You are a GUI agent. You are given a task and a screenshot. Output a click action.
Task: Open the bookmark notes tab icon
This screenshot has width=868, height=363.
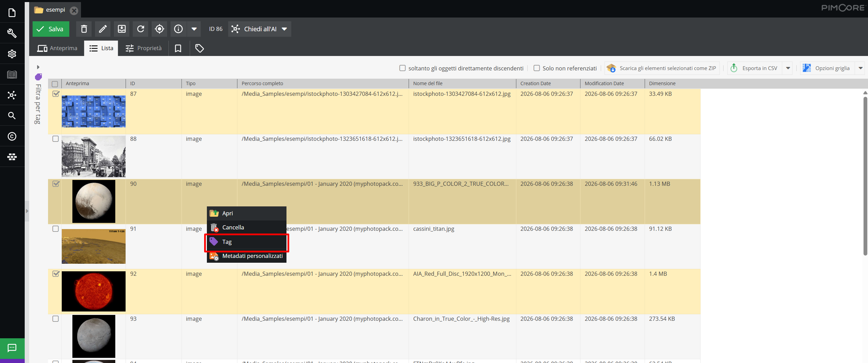click(178, 48)
